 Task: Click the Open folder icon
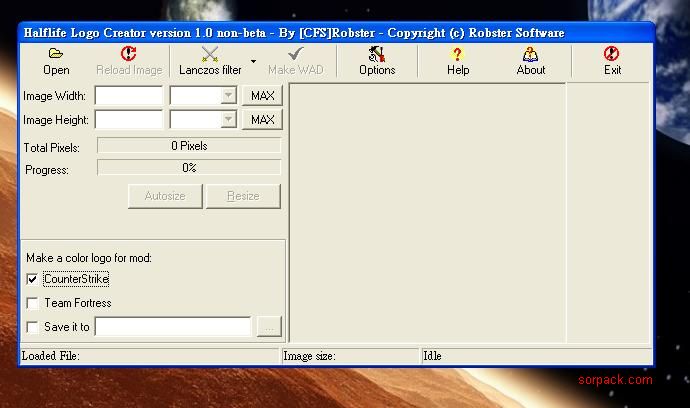coord(56,54)
